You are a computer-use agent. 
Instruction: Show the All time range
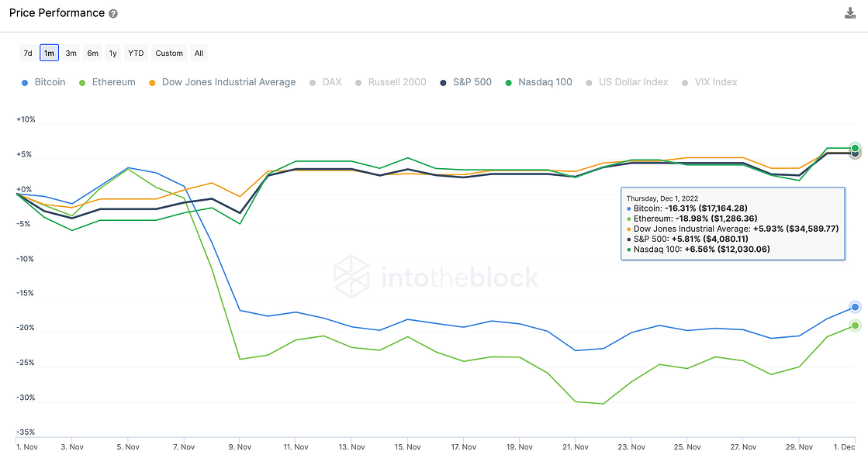pyautogui.click(x=199, y=53)
